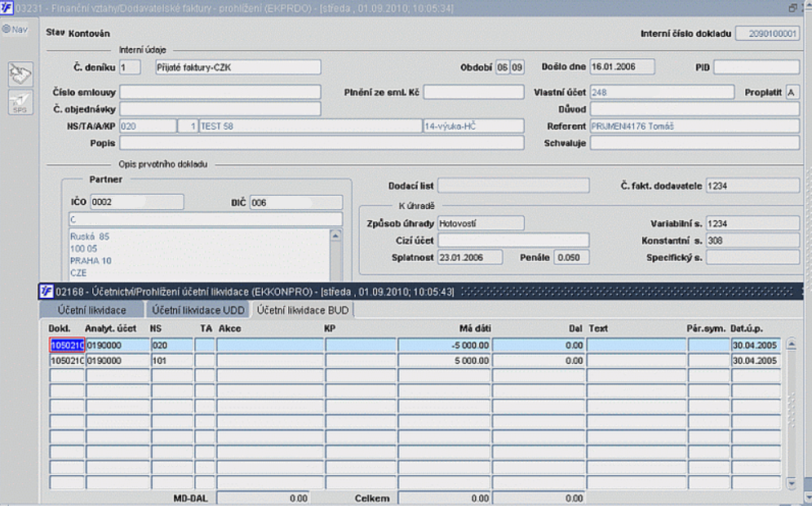812x506 pixels.
Task: Click Analyt. účet 0190000 in first row
Action: [117, 345]
